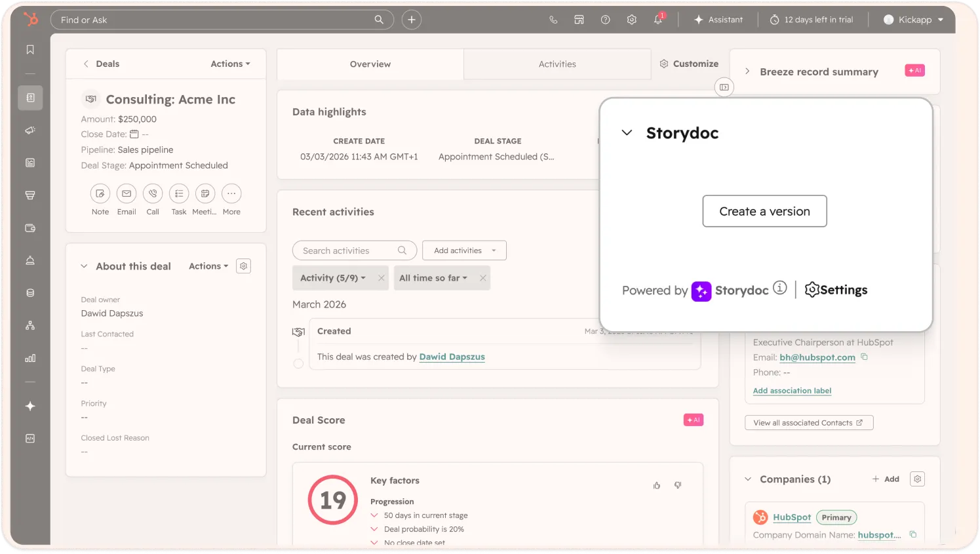Click the search magnifier in Find or Ask
This screenshot has height=554, width=980.
coord(379,20)
